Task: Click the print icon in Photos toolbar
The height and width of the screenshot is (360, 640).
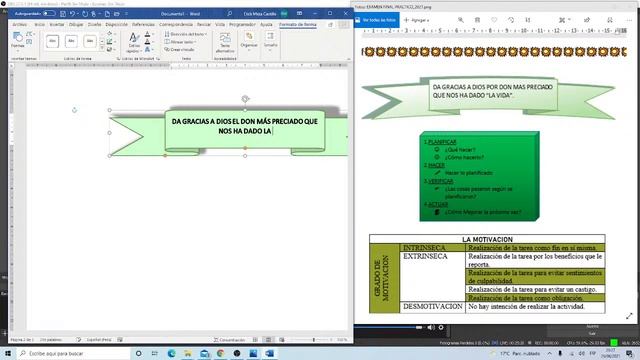Action: (x=610, y=20)
